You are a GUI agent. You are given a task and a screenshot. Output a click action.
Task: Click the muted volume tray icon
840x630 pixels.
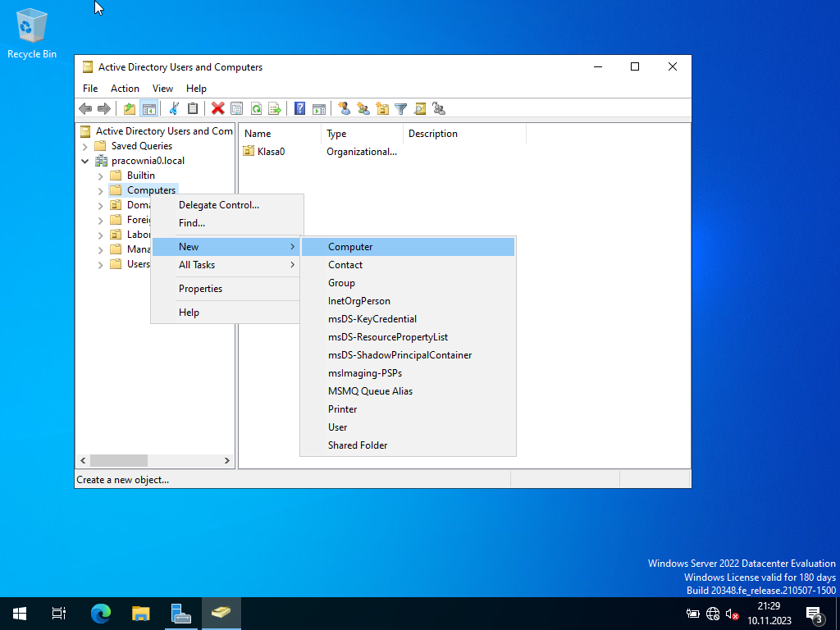pyautogui.click(x=732, y=614)
